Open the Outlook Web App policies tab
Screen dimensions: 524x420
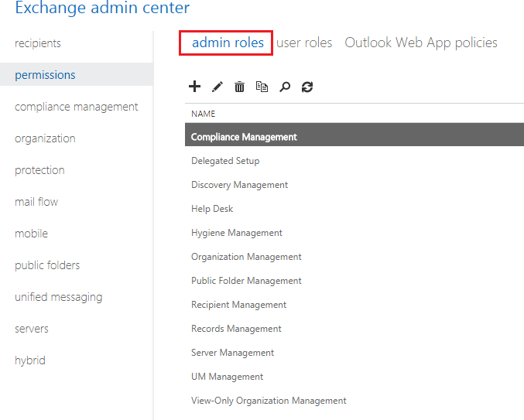pyautogui.click(x=421, y=43)
